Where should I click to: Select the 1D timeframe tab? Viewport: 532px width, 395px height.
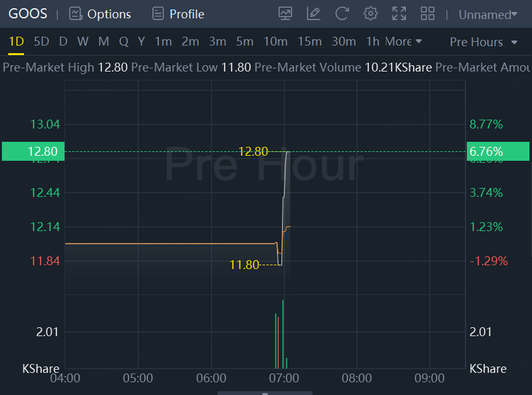(x=16, y=42)
